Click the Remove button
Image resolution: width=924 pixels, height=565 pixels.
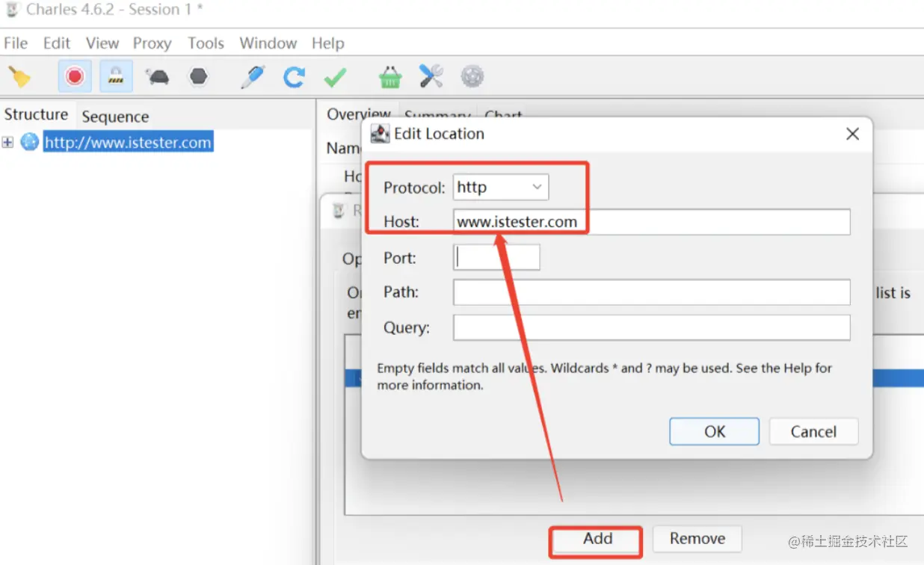click(697, 539)
